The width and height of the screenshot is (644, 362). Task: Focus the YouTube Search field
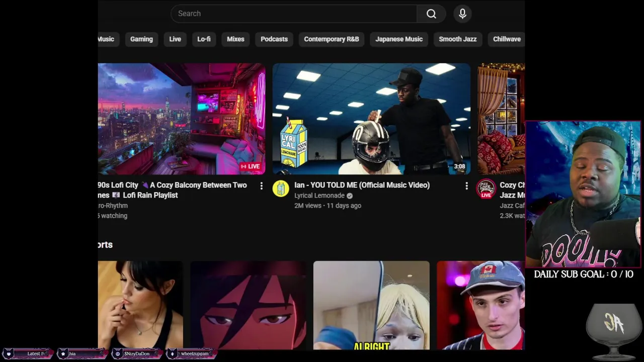click(x=294, y=14)
